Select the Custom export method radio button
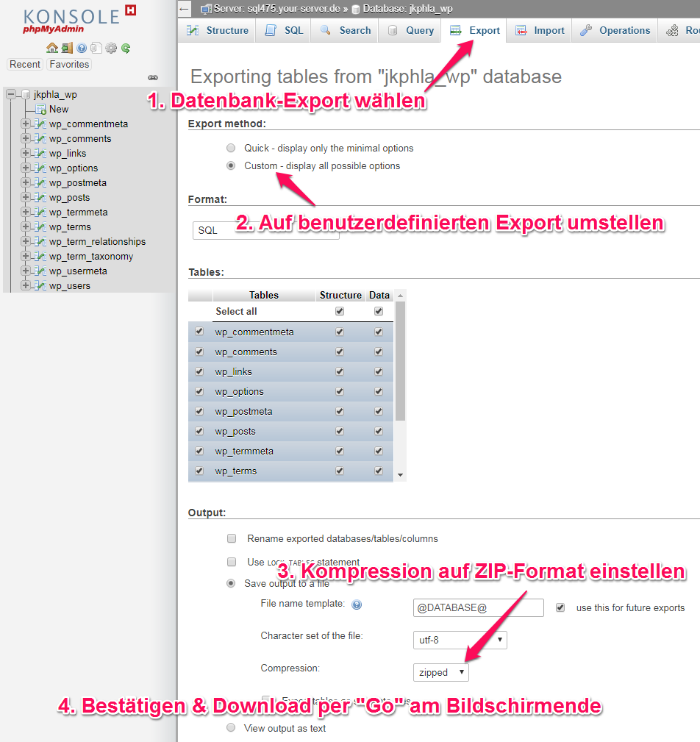Screen dimensions: 700x742 (230, 165)
